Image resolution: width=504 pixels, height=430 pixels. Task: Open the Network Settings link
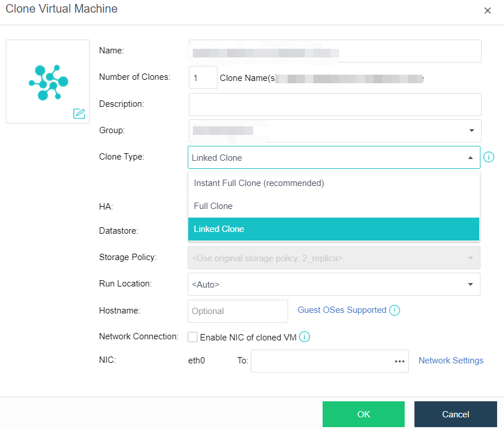click(451, 361)
